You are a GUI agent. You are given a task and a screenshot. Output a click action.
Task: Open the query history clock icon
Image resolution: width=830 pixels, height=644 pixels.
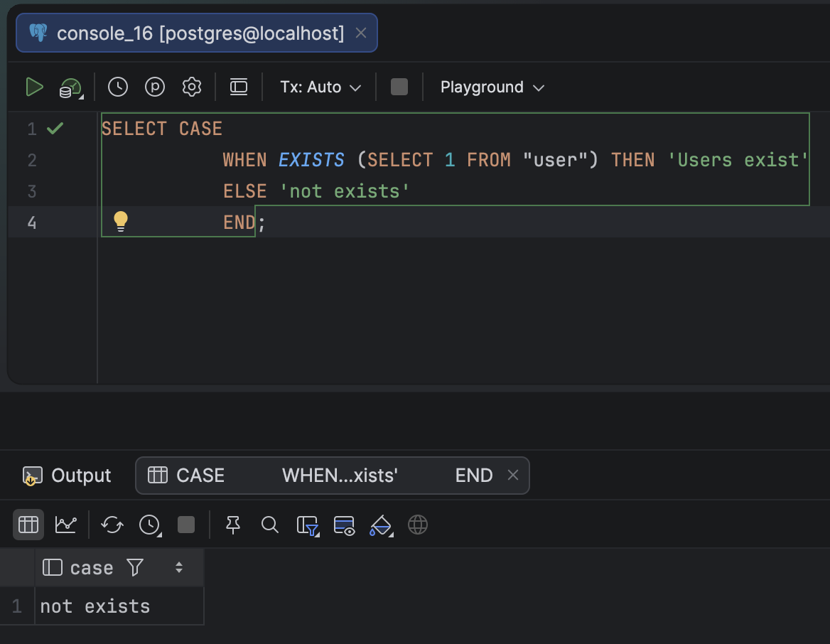click(117, 87)
